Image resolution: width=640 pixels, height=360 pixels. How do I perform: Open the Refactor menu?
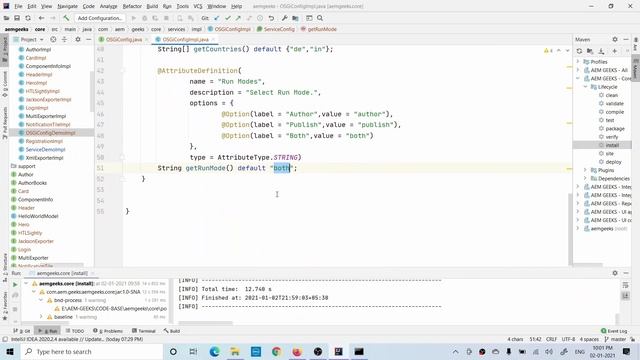[132, 6]
